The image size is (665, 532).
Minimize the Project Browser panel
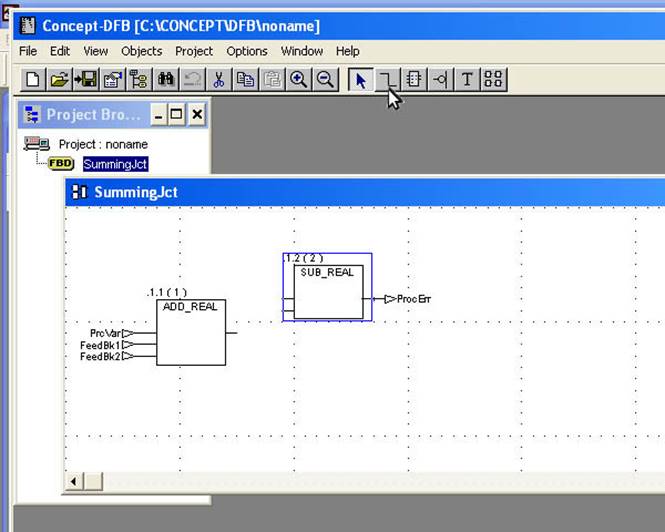pyautogui.click(x=159, y=115)
